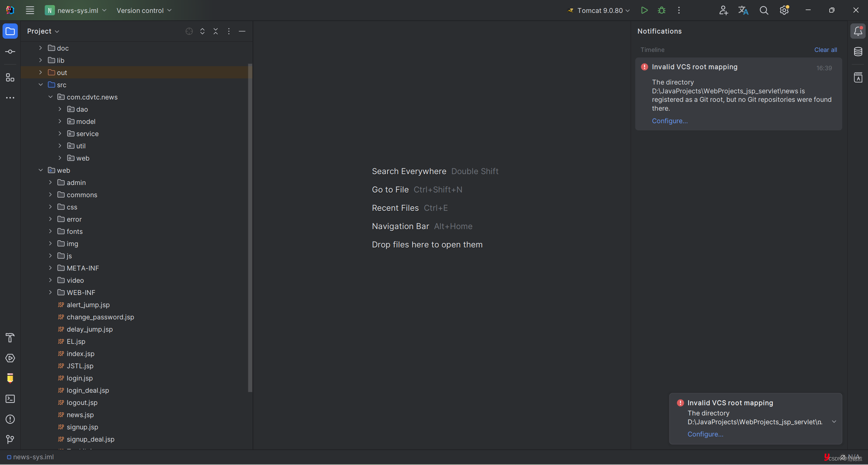Toggle the Project tool window folder button

point(10,31)
